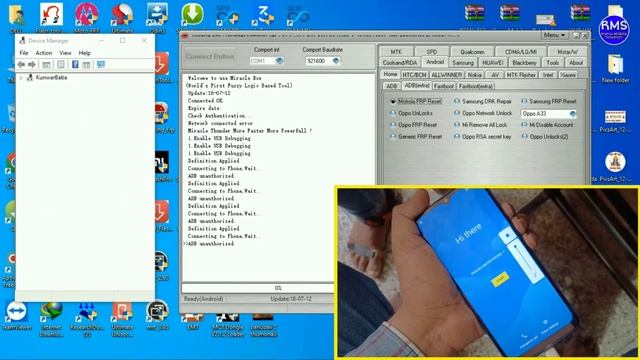
Task: Expand the KunwarBaba tree node
Action: pos(21,78)
